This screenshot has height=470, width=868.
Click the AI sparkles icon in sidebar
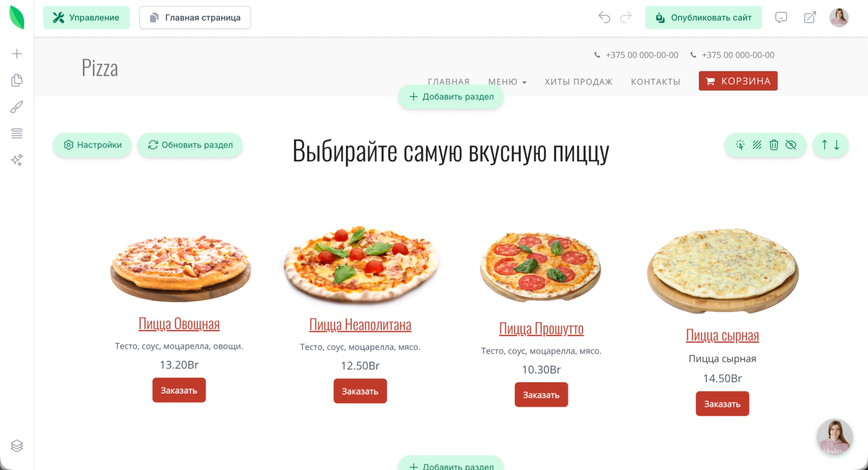click(x=17, y=160)
